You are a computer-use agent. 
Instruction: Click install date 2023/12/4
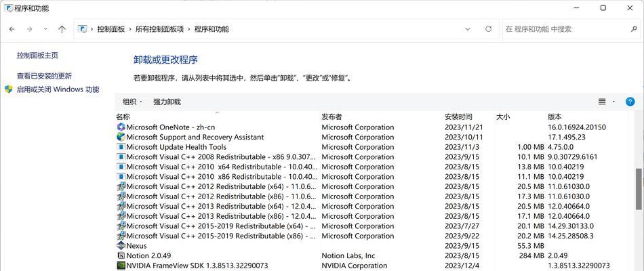462,266
